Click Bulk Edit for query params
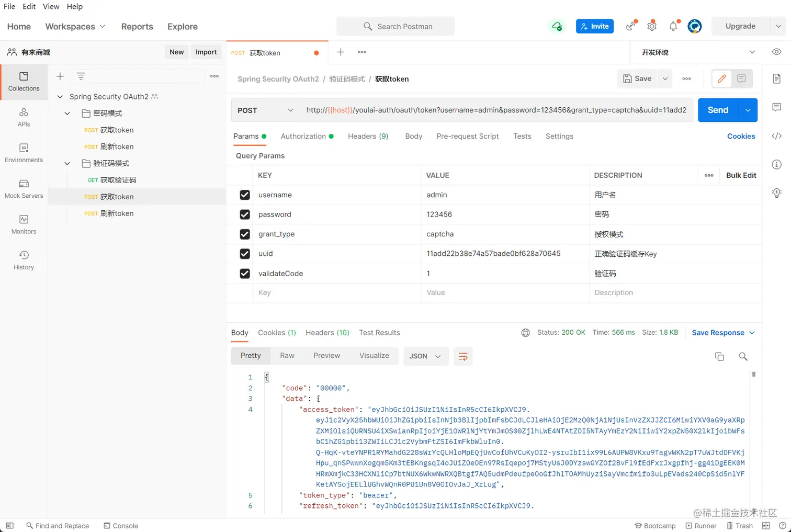This screenshot has height=532, width=791. click(x=741, y=175)
